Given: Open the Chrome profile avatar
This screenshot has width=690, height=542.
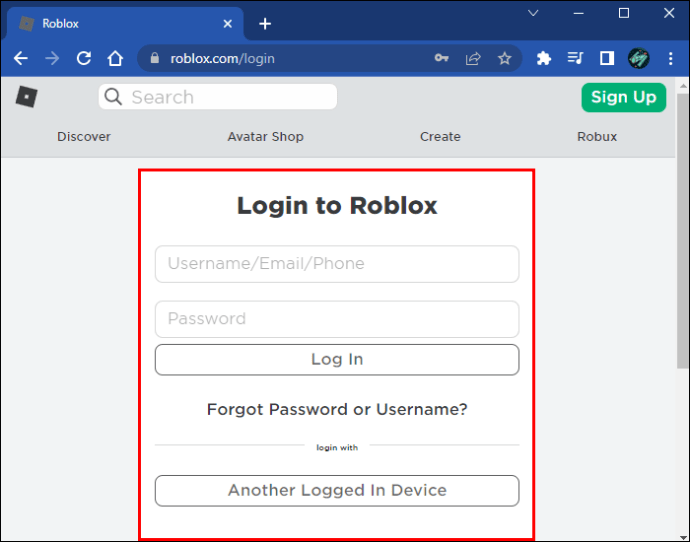Looking at the screenshot, I should coord(639,58).
